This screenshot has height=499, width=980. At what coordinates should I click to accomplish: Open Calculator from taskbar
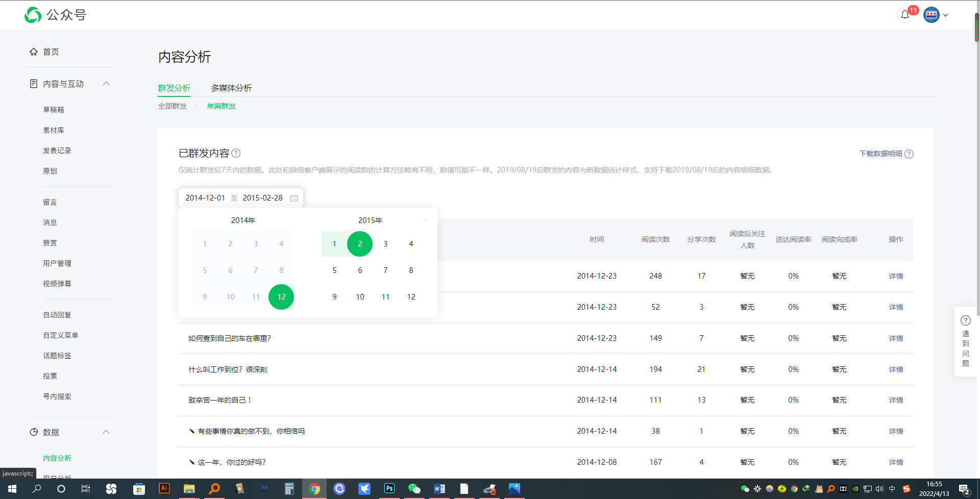[x=289, y=489]
